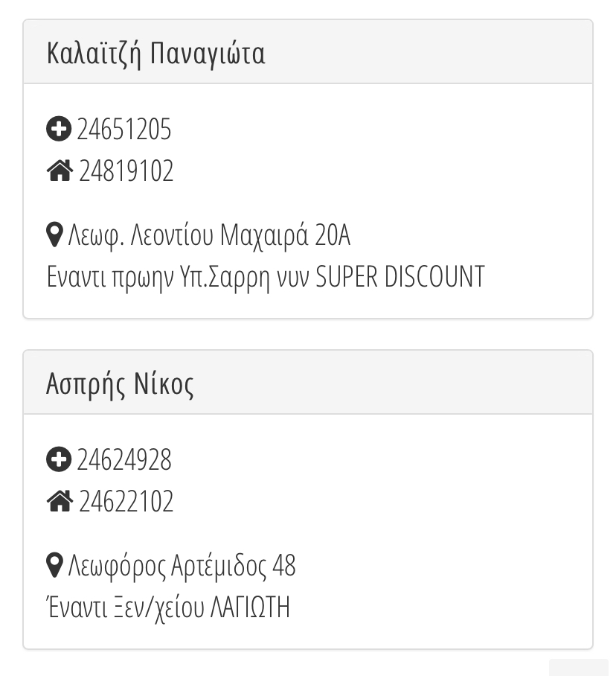
Task: Call pharmacy number 24651205
Action: pyautogui.click(x=124, y=130)
